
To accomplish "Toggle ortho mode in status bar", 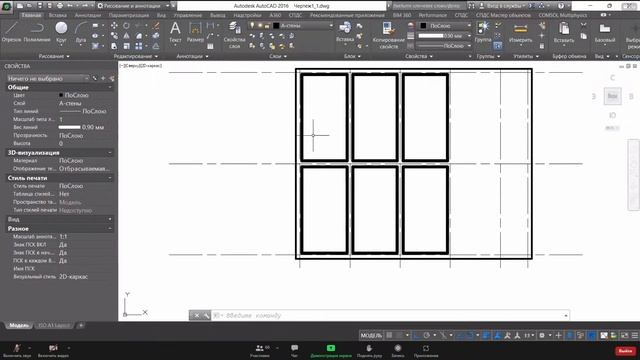I will (416, 335).
